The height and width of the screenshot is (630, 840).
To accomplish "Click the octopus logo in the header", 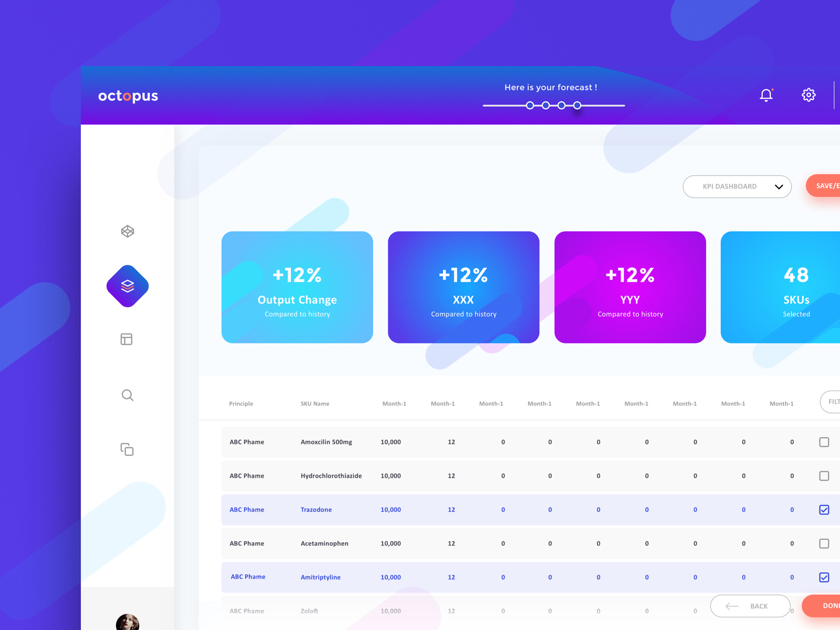I will point(128,96).
